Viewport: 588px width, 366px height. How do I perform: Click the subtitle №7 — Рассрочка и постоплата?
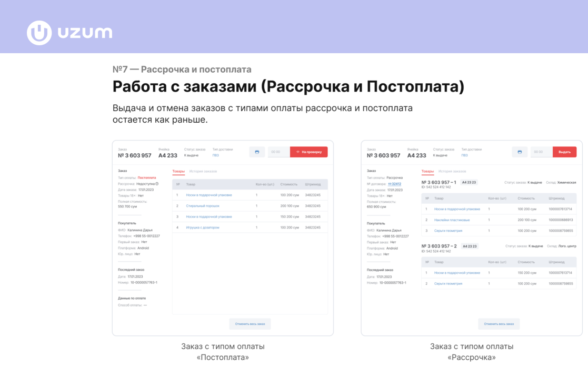(182, 70)
